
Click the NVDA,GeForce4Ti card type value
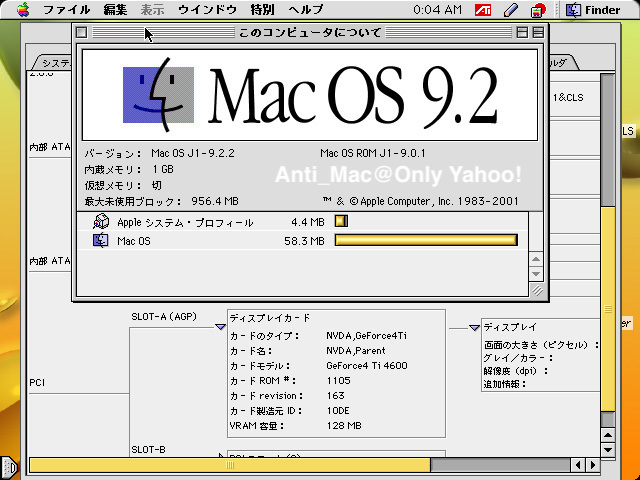tap(366, 336)
